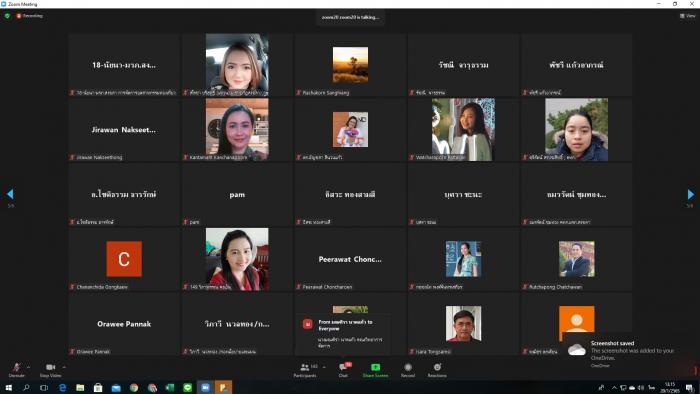Select the tile labeled 18- in top row

[x=124, y=65]
